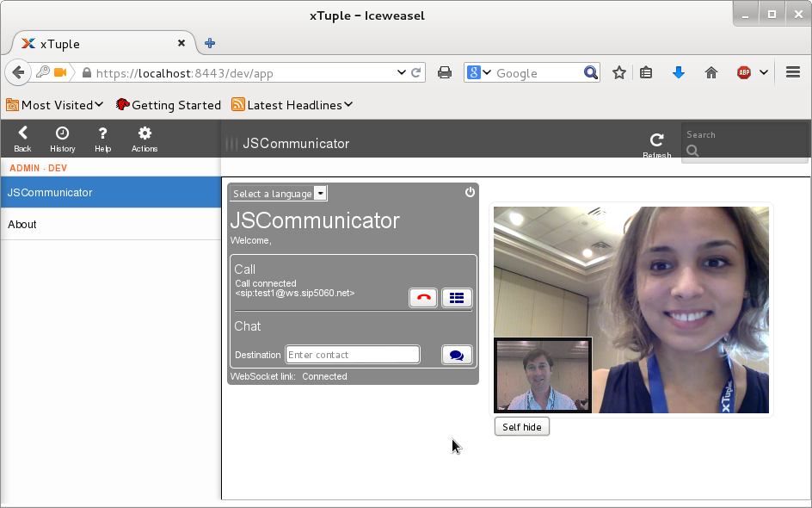Expand the Adblock Plus dropdown arrow
This screenshot has height=508, width=812.
click(764, 72)
